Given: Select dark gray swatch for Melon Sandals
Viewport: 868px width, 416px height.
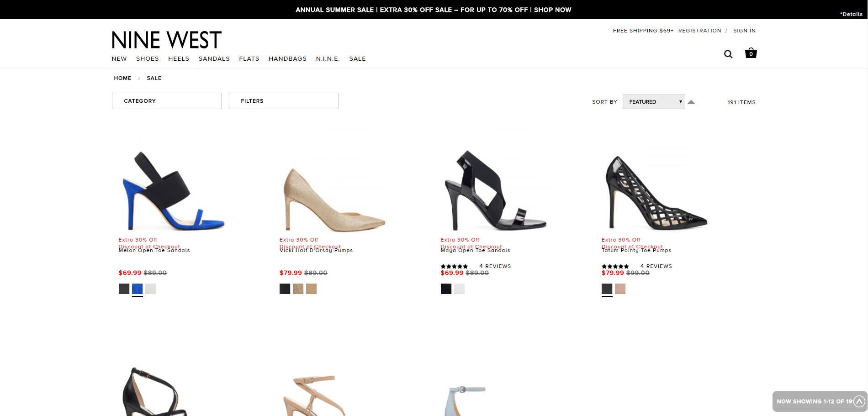Looking at the screenshot, I should click(124, 289).
